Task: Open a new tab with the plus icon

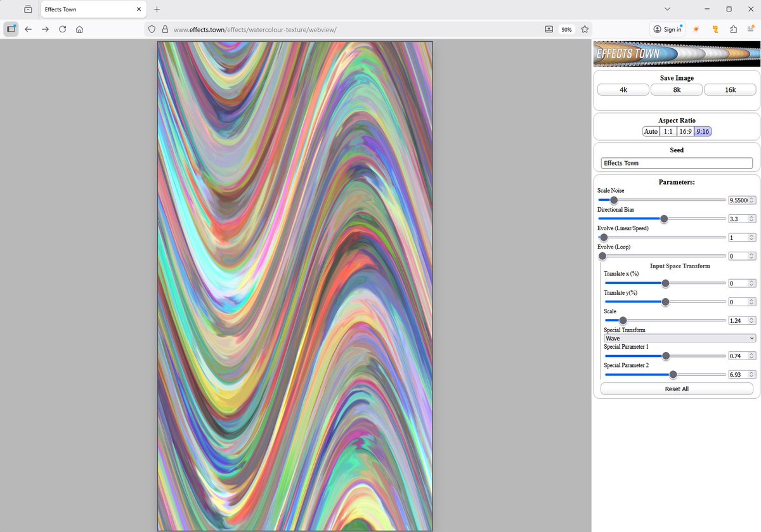Action: click(157, 10)
